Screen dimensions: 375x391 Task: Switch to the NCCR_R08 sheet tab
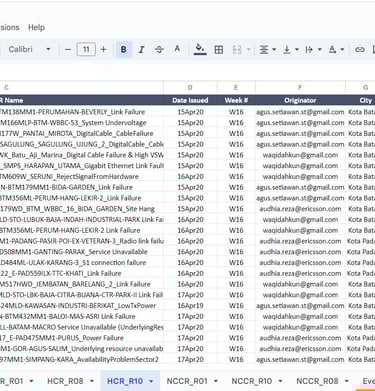[317, 381]
